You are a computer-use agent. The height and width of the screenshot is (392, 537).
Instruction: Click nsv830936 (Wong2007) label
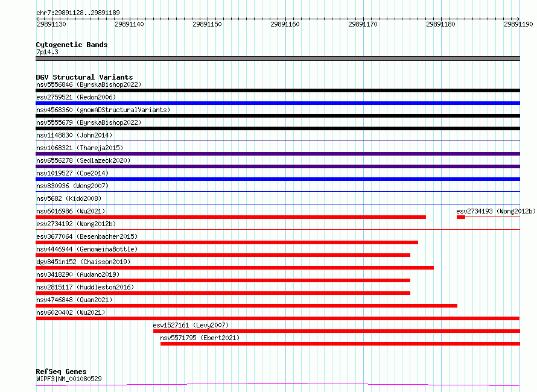point(72,186)
